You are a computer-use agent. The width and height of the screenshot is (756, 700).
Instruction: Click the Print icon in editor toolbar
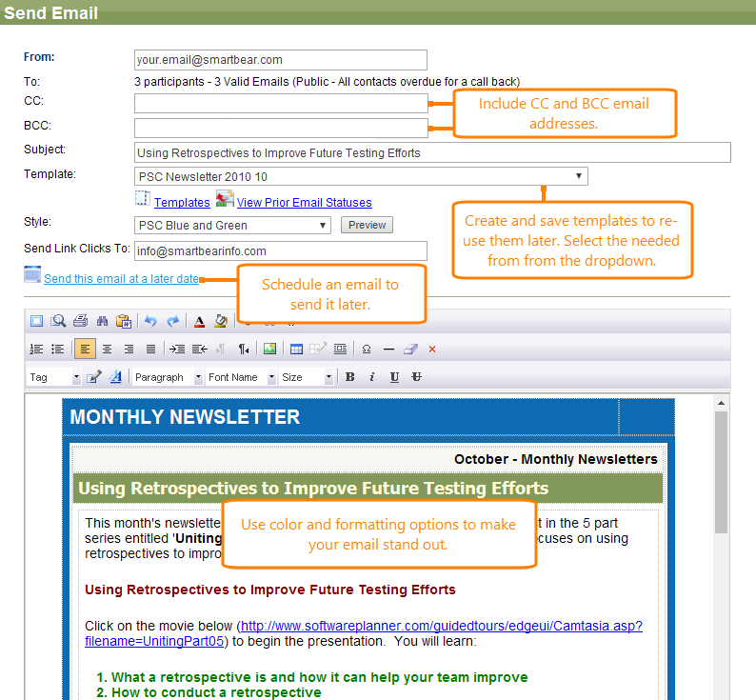(x=81, y=322)
